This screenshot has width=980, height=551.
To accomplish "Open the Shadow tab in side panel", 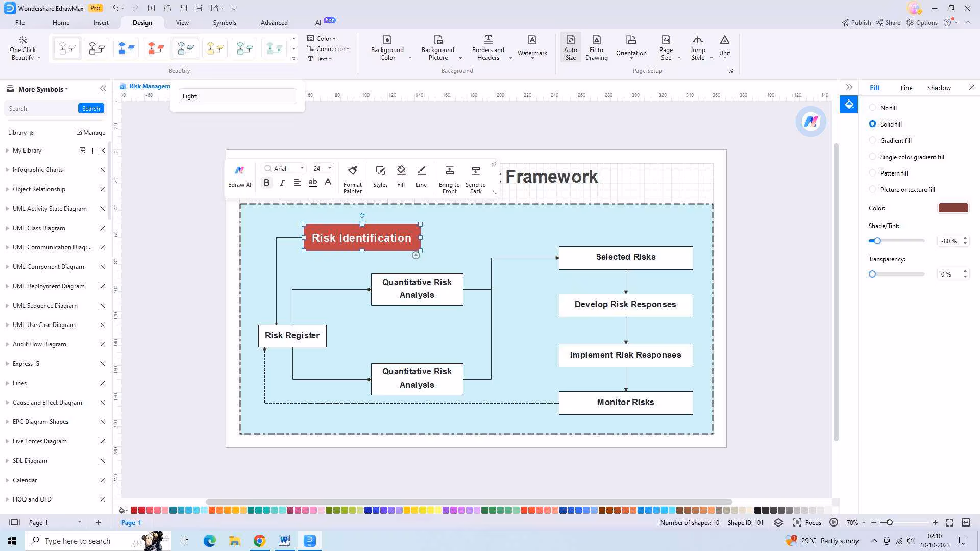I will (x=939, y=88).
